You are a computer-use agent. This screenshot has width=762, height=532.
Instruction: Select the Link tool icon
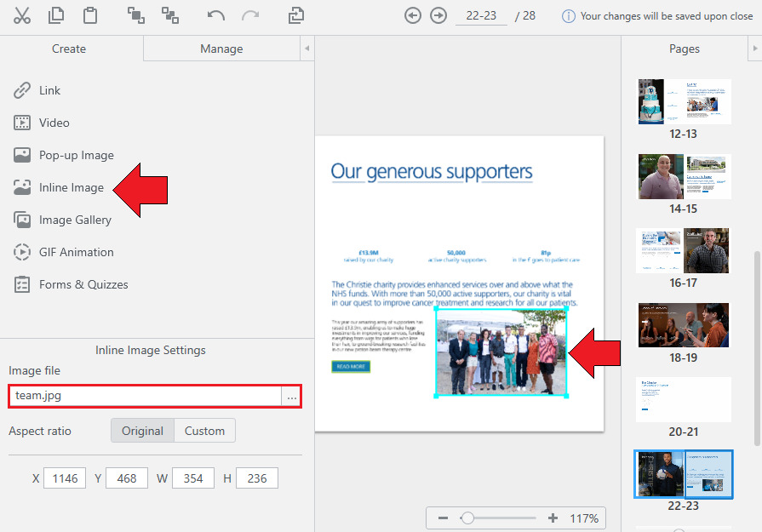22,90
